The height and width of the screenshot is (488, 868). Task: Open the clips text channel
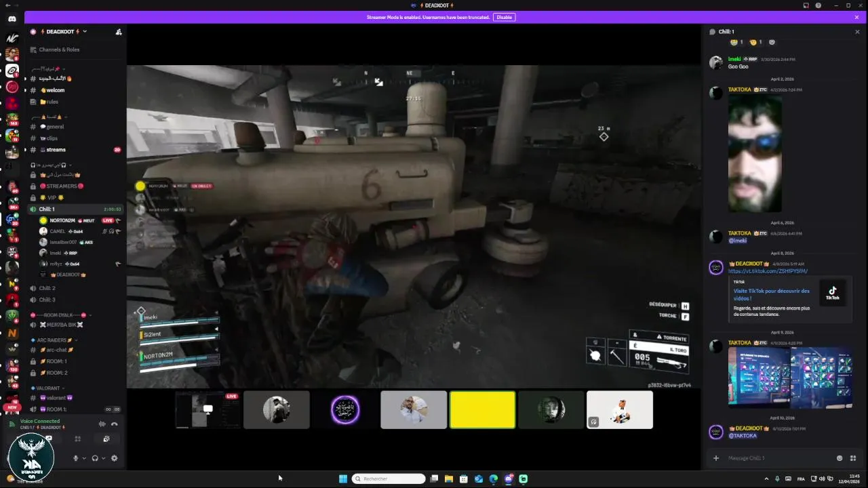point(75,138)
